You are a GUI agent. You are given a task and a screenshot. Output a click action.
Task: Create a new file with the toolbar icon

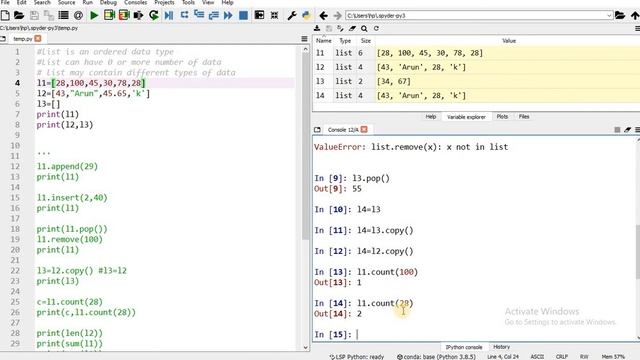(5, 16)
